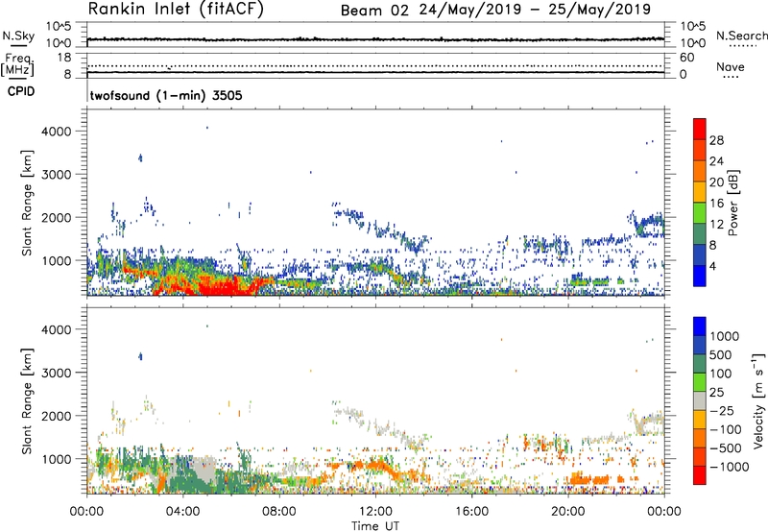The height and width of the screenshot is (532, 768).
Task: Click the '500' tick on the velocity color bar
Action: coord(720,354)
